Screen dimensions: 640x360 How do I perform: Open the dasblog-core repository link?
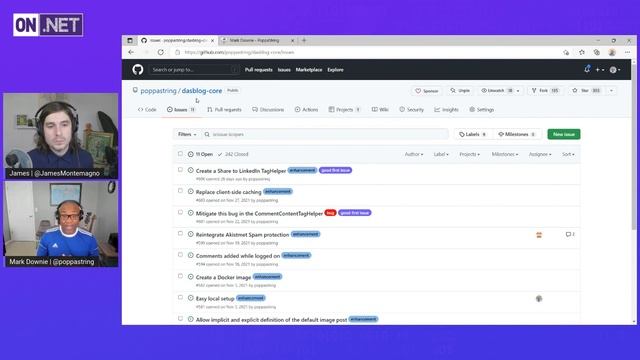click(202, 91)
